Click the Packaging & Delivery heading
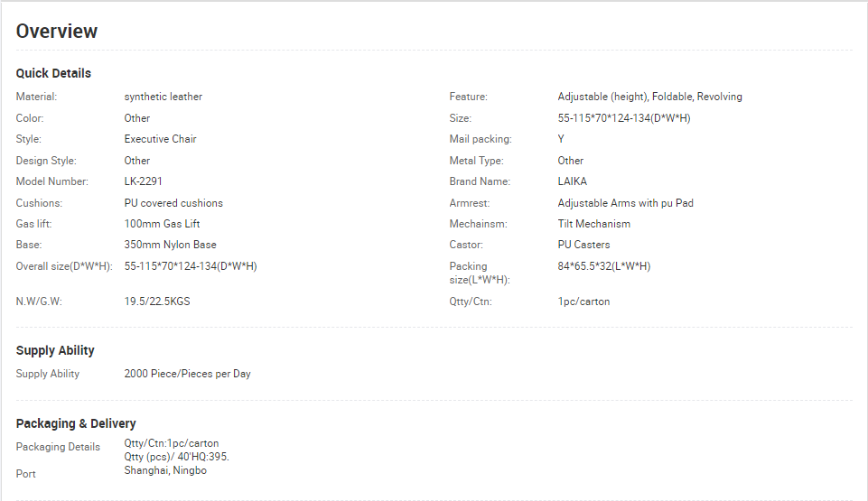868x501 pixels. pos(76,423)
